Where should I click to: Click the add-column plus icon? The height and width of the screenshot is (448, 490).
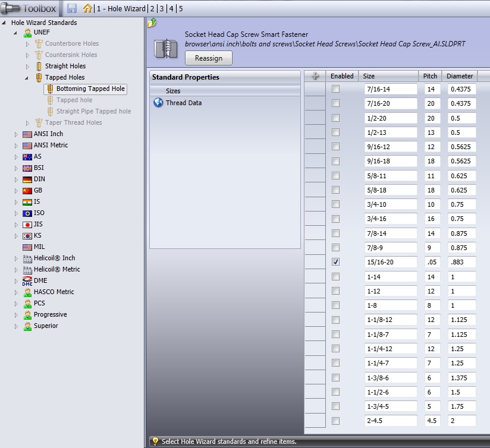click(x=315, y=76)
